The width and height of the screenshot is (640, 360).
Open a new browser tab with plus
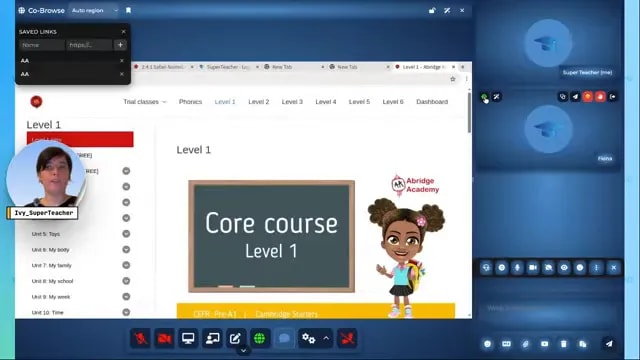[x=463, y=67]
